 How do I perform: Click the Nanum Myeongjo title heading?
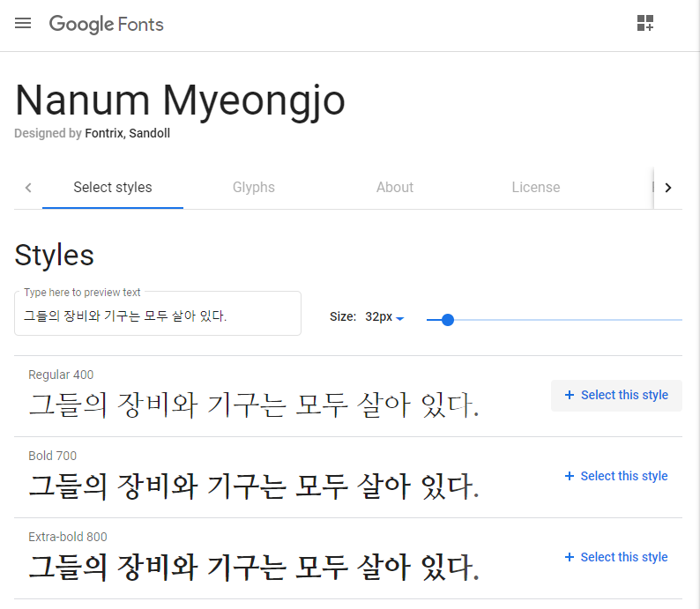tap(180, 100)
